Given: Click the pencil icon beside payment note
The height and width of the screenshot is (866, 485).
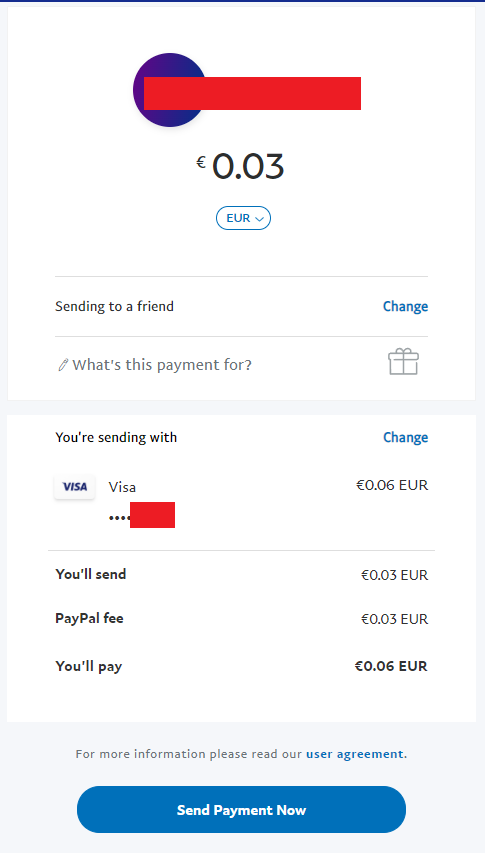Looking at the screenshot, I should [x=63, y=365].
